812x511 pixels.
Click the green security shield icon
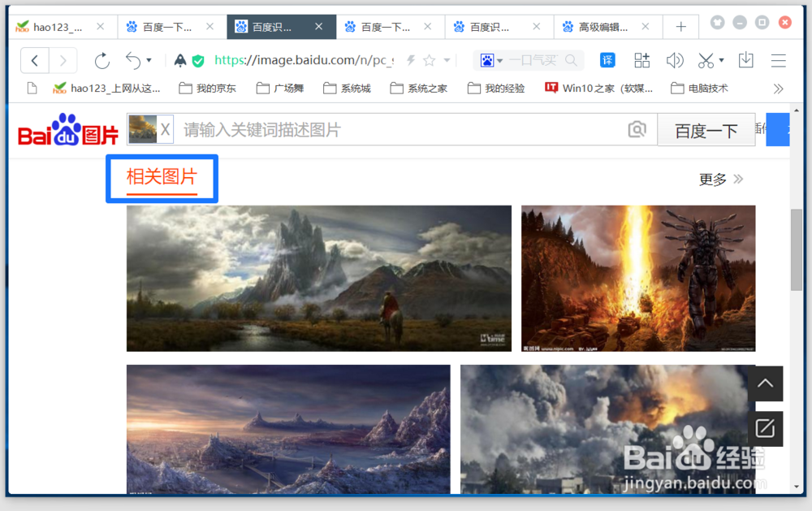pos(198,61)
